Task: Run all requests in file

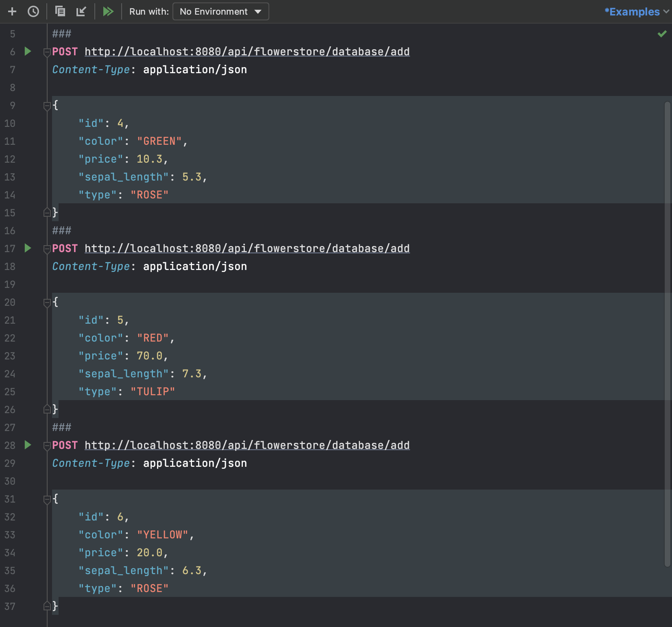Action: point(108,11)
